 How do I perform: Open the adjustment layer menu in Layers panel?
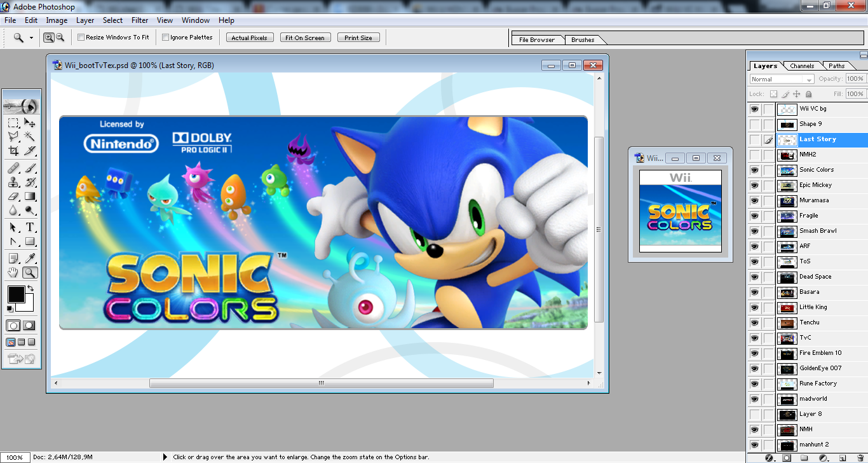pos(824,458)
